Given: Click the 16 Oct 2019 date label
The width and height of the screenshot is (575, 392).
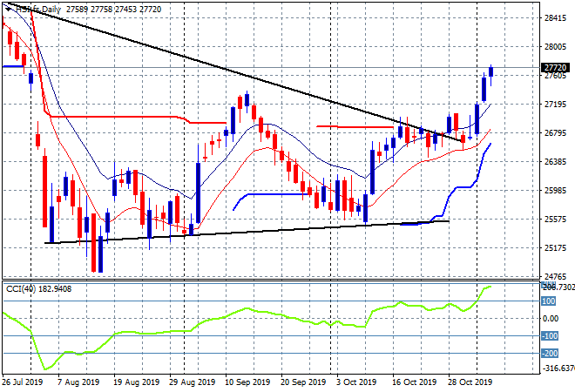Looking at the screenshot, I should point(415,382).
